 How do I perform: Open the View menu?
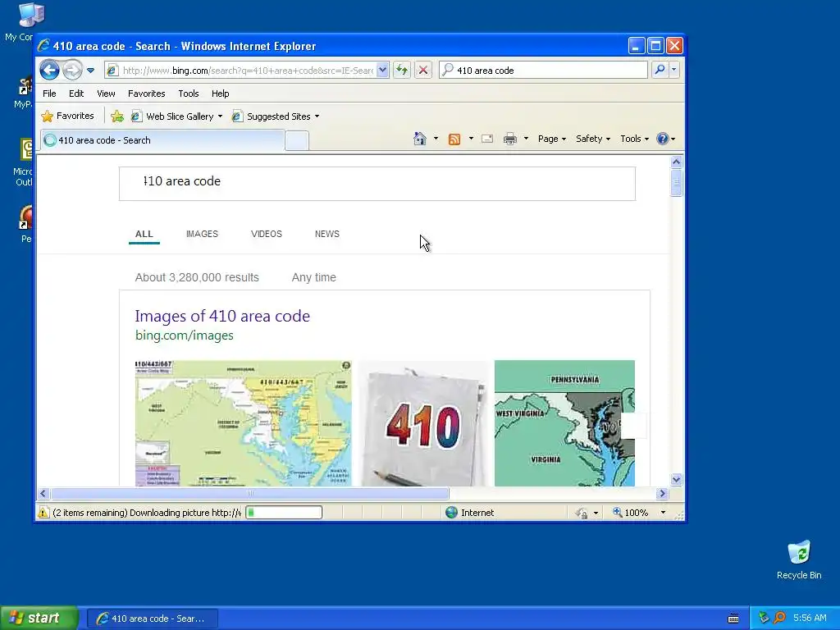tap(106, 94)
